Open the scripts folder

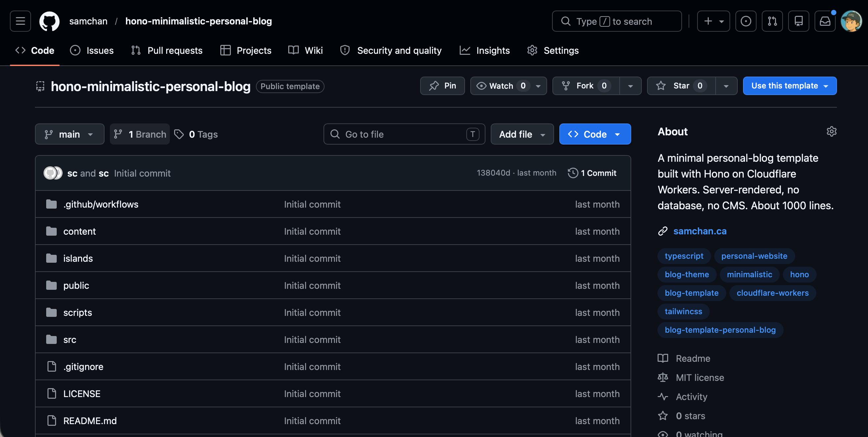[77, 313]
